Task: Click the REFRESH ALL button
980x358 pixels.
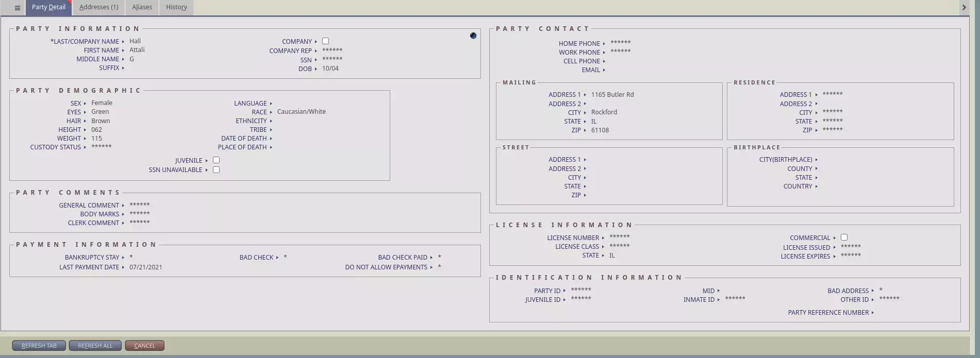Action: [95, 346]
